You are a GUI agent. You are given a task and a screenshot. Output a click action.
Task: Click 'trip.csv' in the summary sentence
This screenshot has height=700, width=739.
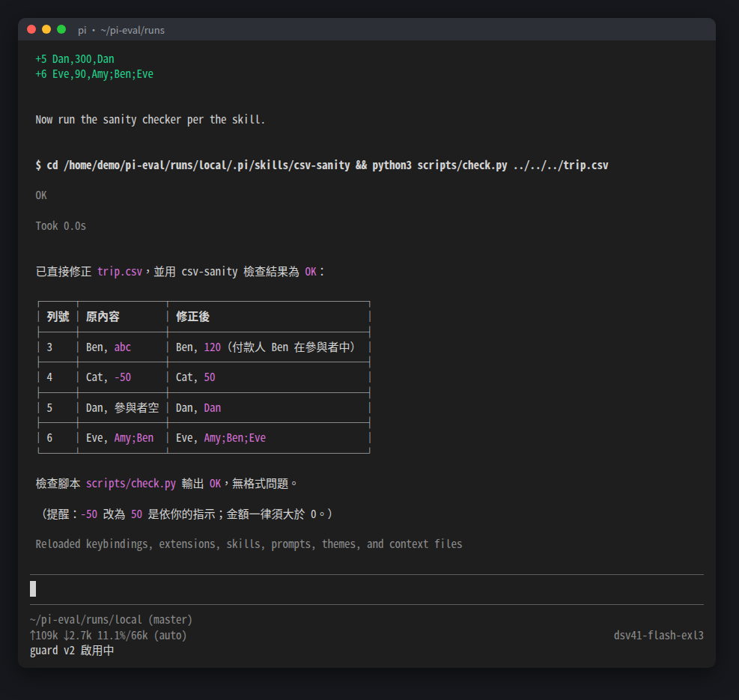(120, 272)
